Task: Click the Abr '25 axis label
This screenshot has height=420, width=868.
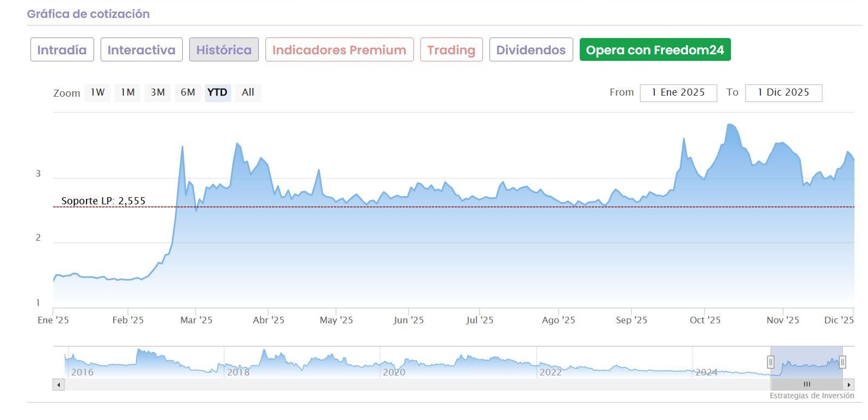Action: tap(269, 320)
